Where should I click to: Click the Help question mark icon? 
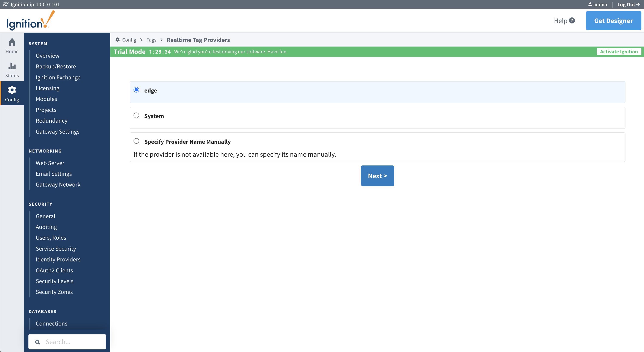pos(572,20)
